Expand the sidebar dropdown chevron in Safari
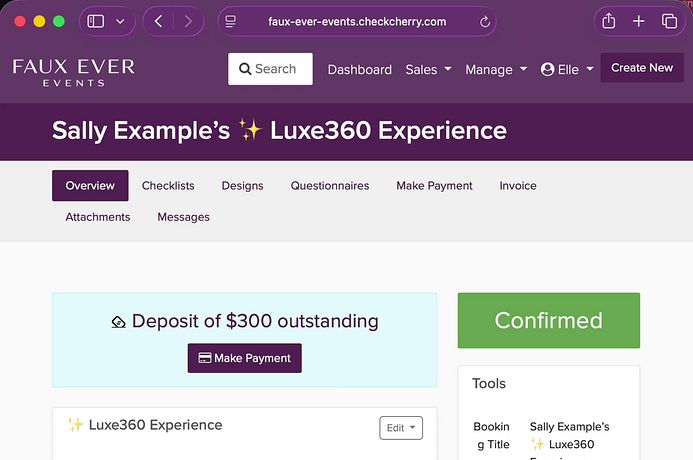The image size is (693, 460). pyautogui.click(x=121, y=21)
